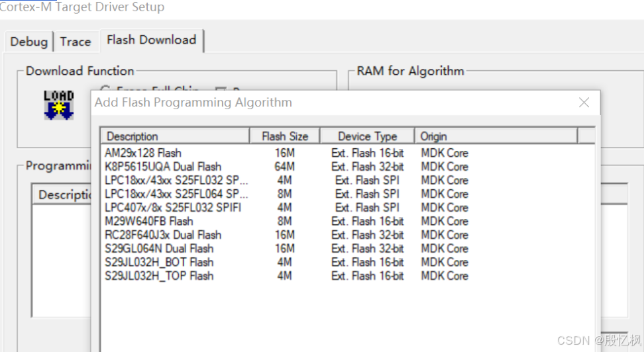Click Ext. Flash SPI for LPC407x/8x
The height and width of the screenshot is (352, 644).
tap(367, 207)
